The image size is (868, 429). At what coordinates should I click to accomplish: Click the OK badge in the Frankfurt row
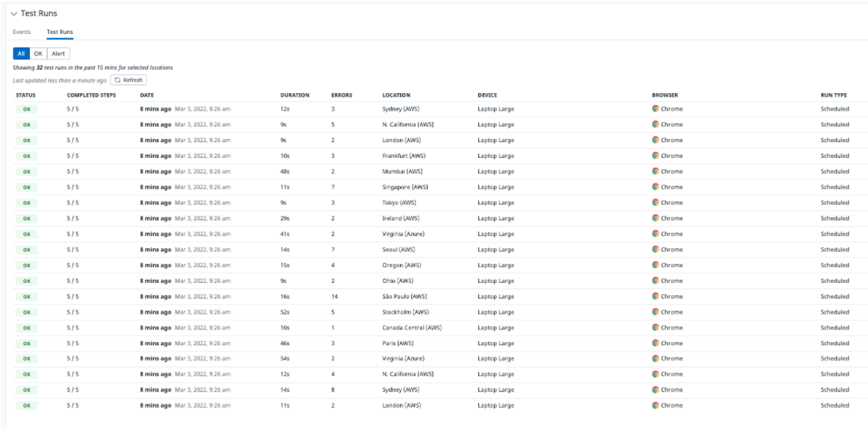(x=27, y=156)
